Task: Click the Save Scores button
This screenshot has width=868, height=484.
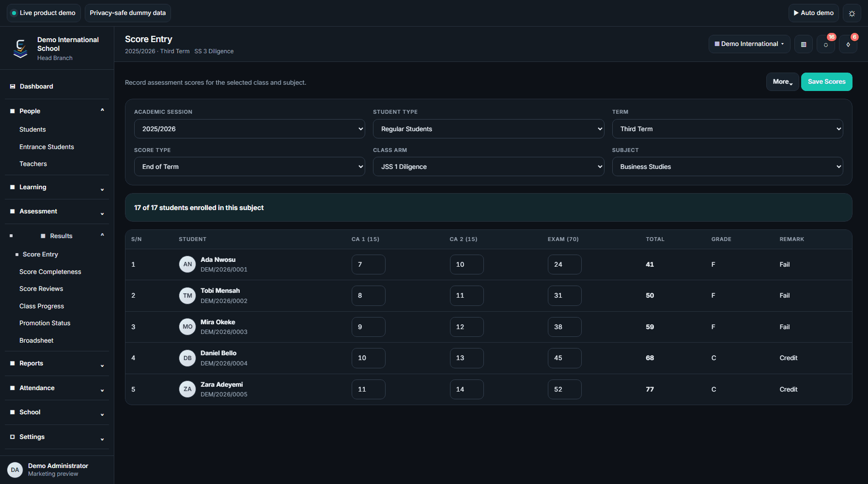Action: pyautogui.click(x=826, y=82)
